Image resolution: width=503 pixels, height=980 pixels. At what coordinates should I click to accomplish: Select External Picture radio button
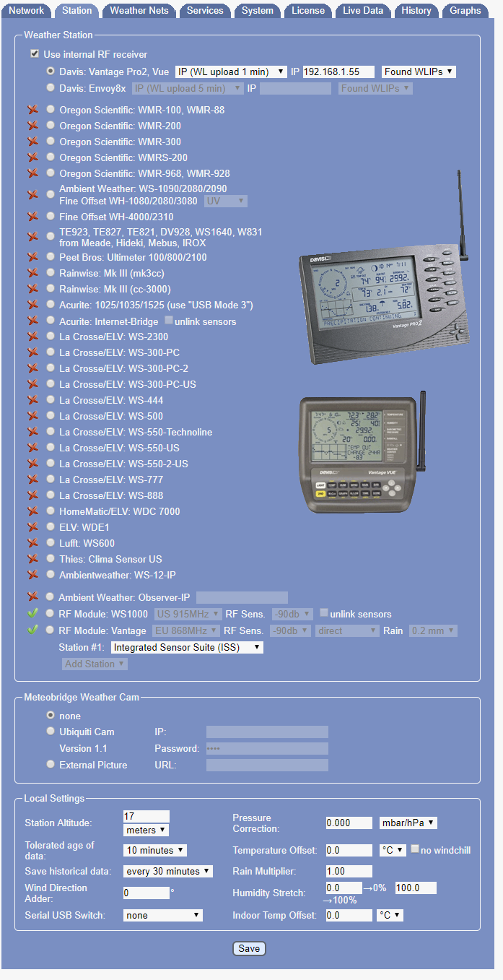pyautogui.click(x=51, y=764)
